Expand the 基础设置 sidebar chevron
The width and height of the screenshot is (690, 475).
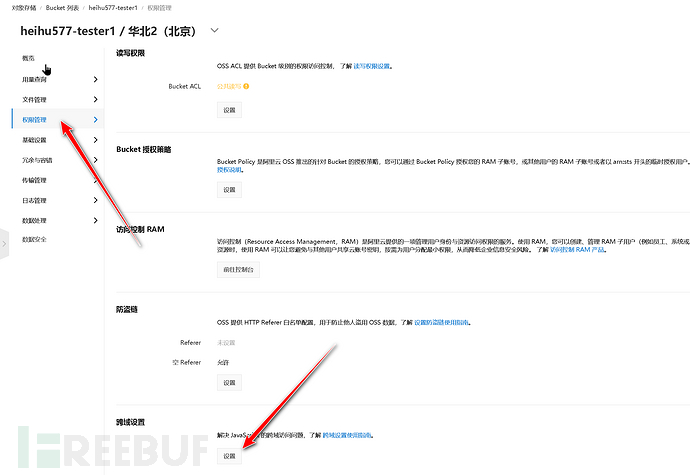click(95, 140)
